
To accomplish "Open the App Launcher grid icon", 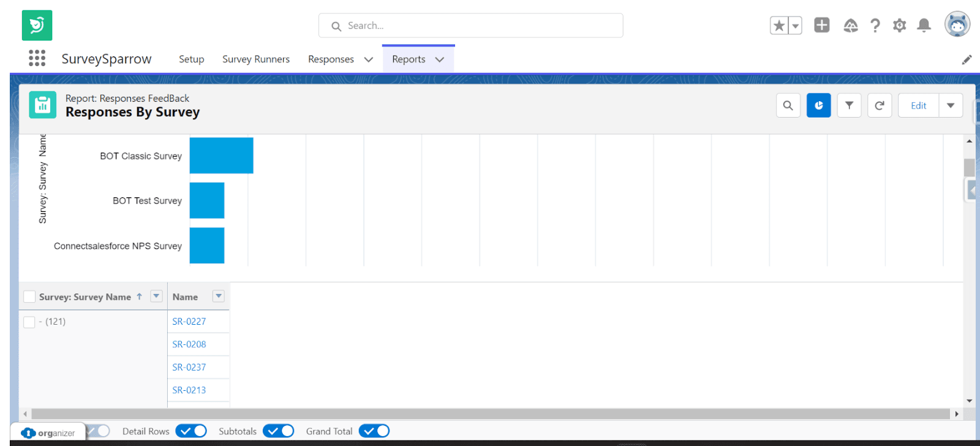I will (37, 58).
